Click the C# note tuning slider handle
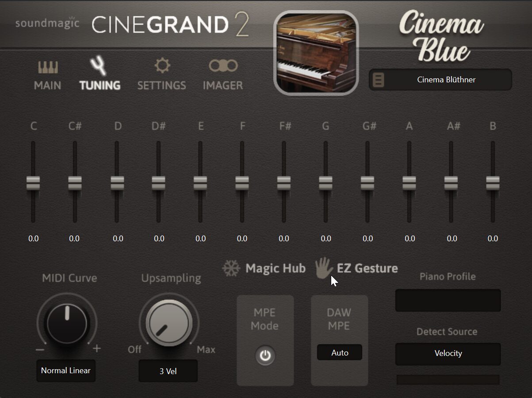 75,183
